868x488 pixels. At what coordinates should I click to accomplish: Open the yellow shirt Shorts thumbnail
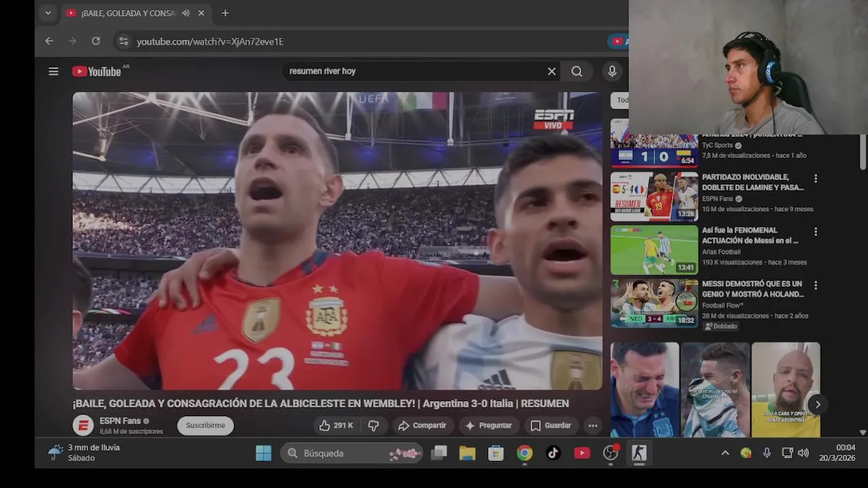point(786,390)
